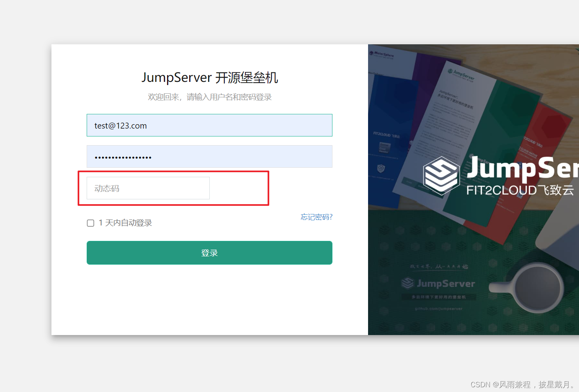Check the "1 天内自动登录" auto-login checkbox

pos(90,223)
